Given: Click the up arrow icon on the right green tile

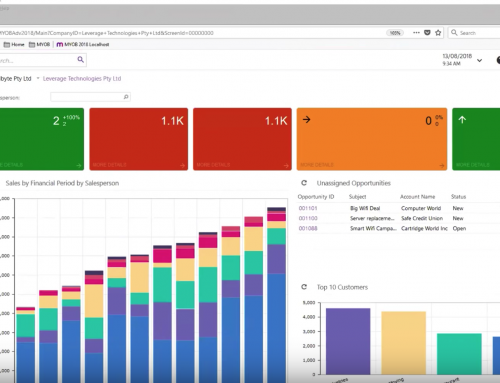Looking at the screenshot, I should [462, 120].
